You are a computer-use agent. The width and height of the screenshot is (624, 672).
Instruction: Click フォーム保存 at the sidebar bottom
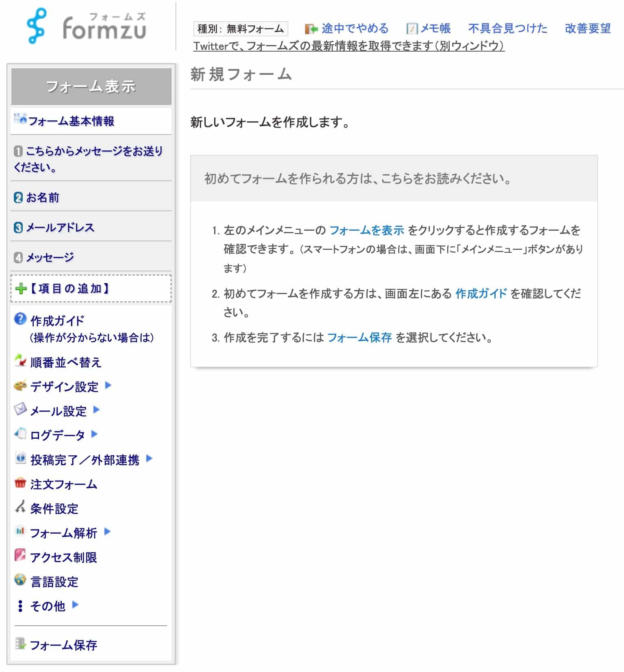63,645
